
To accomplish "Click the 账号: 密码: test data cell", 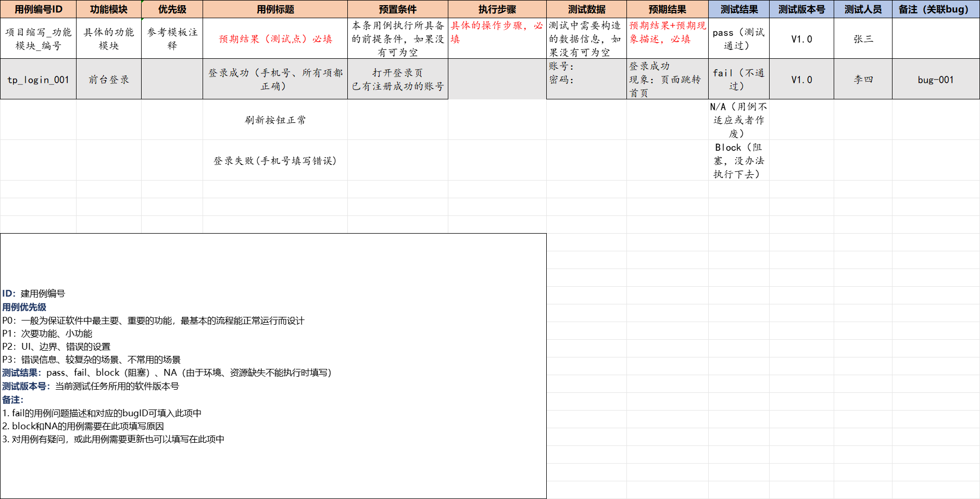I will 587,79.
